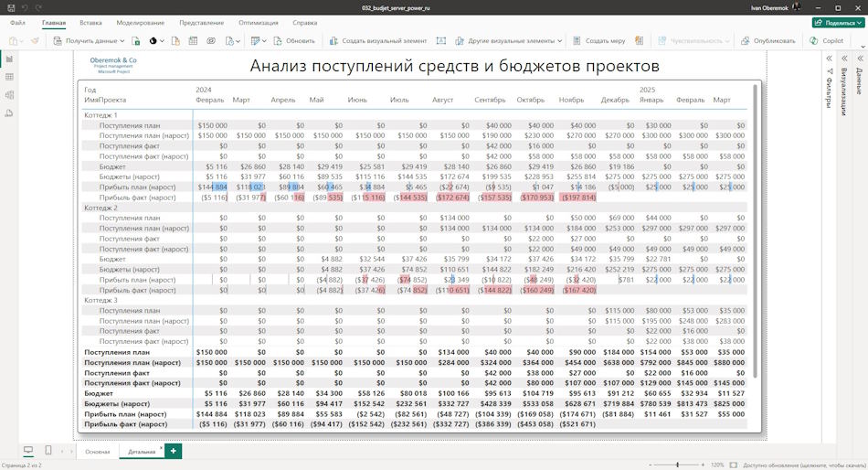The image size is (868, 470).
Task: Open the Report view in left sidebar
Action: pyautogui.click(x=9, y=59)
